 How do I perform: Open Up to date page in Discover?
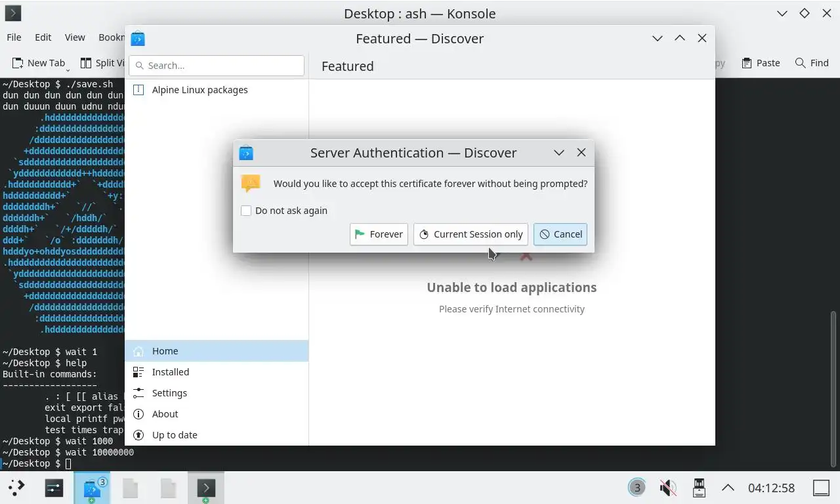tap(217, 435)
